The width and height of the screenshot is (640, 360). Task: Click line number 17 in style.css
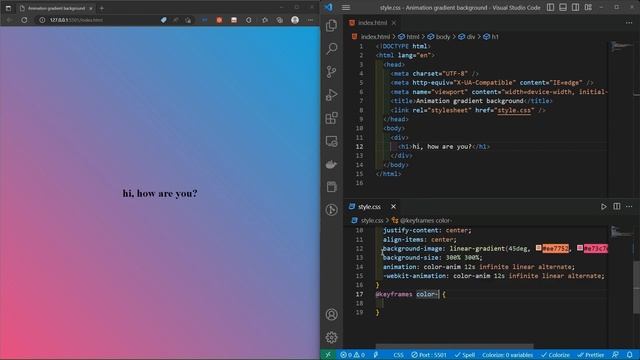click(359, 294)
